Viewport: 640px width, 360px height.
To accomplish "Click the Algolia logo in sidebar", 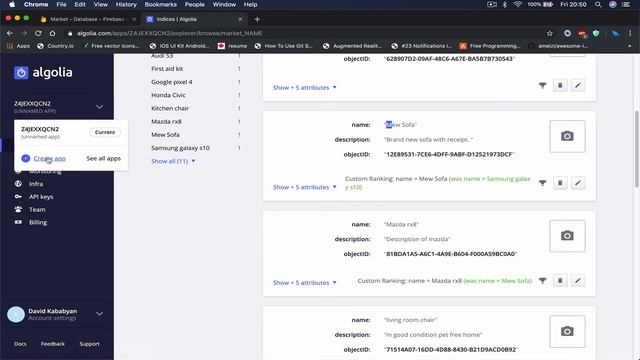I will click(x=43, y=73).
